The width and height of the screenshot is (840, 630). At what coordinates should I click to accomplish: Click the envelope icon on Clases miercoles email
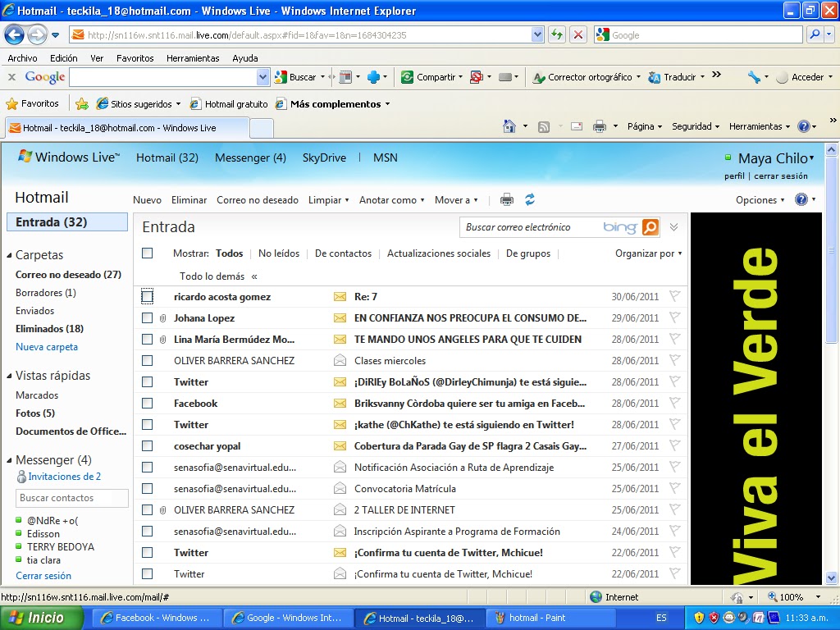(340, 361)
